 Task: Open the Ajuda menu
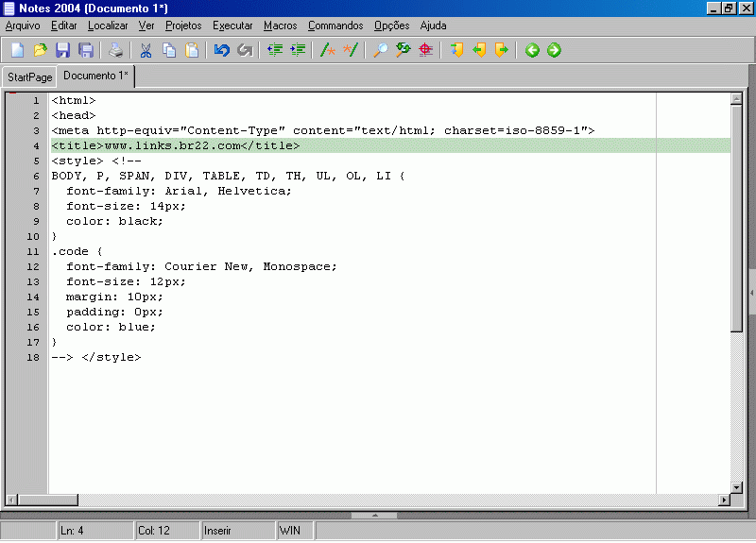coord(433,25)
